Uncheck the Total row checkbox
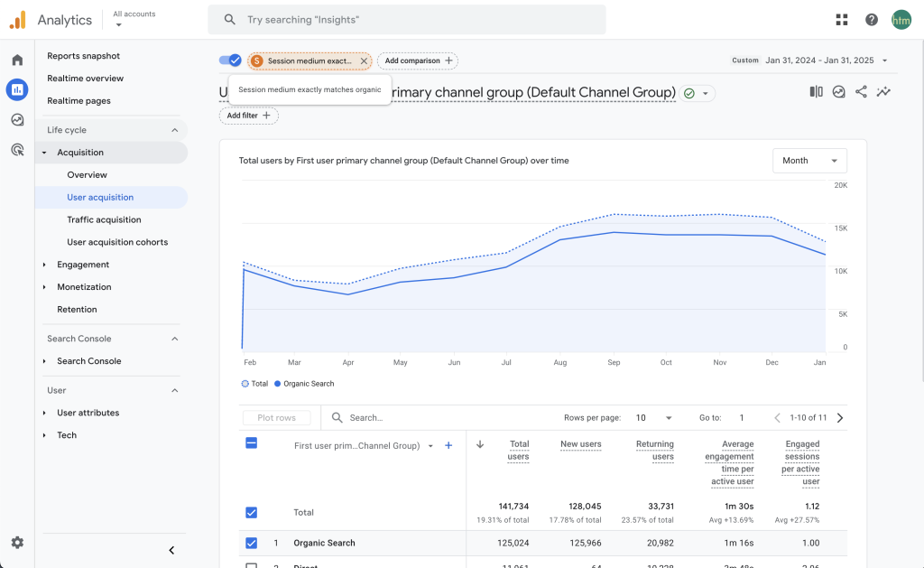 click(x=251, y=512)
